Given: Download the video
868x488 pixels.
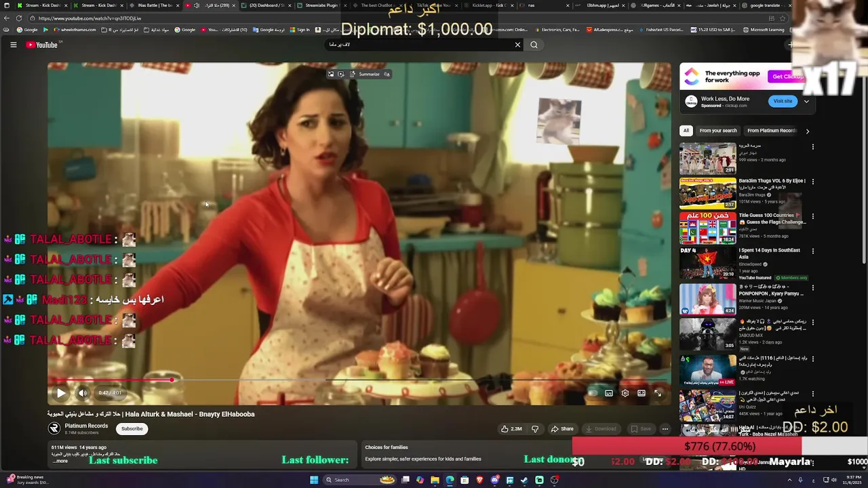Looking at the screenshot, I should pyautogui.click(x=601, y=428).
